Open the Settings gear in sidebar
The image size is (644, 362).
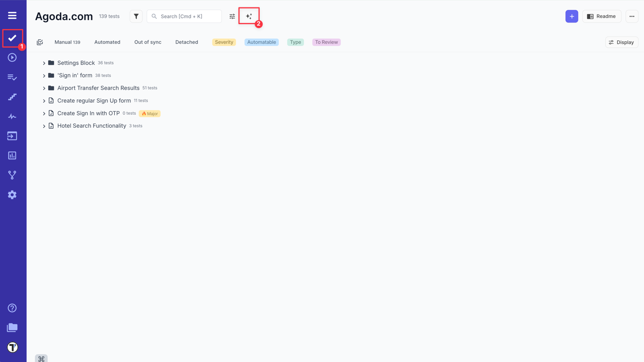[12, 195]
